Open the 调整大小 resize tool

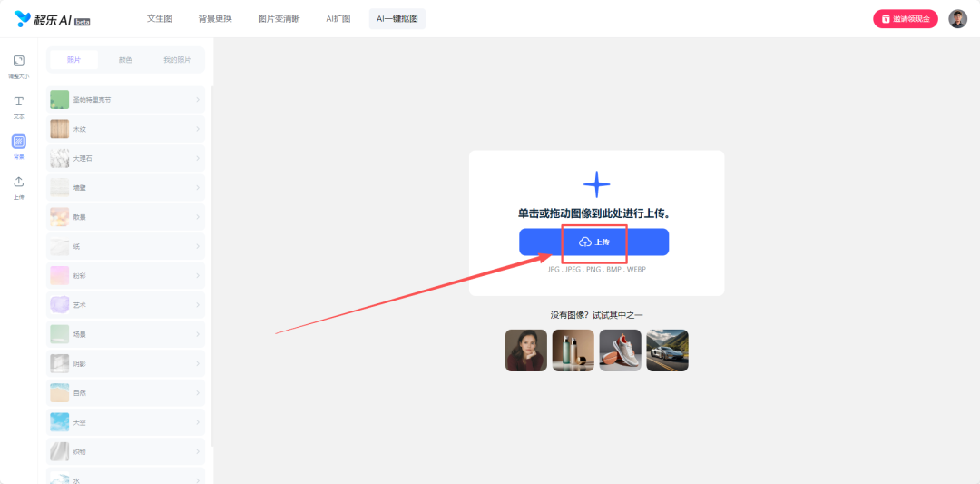pyautogui.click(x=19, y=66)
